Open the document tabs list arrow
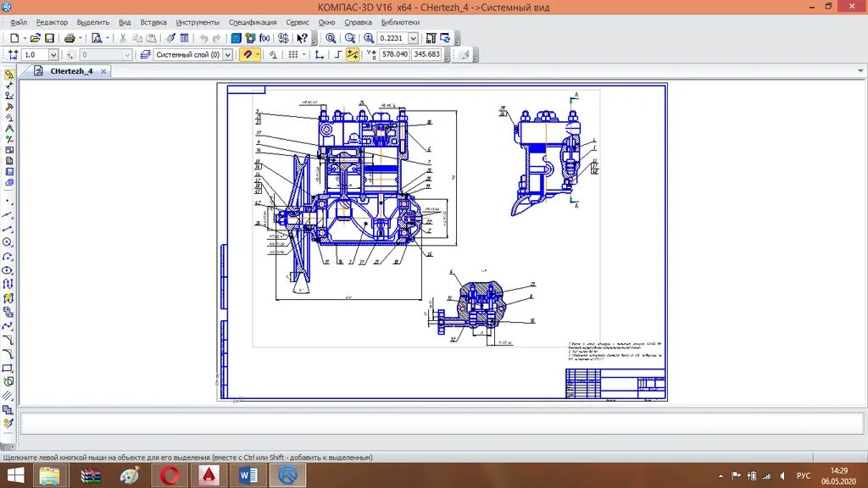Image resolution: width=868 pixels, height=488 pixels. point(860,71)
